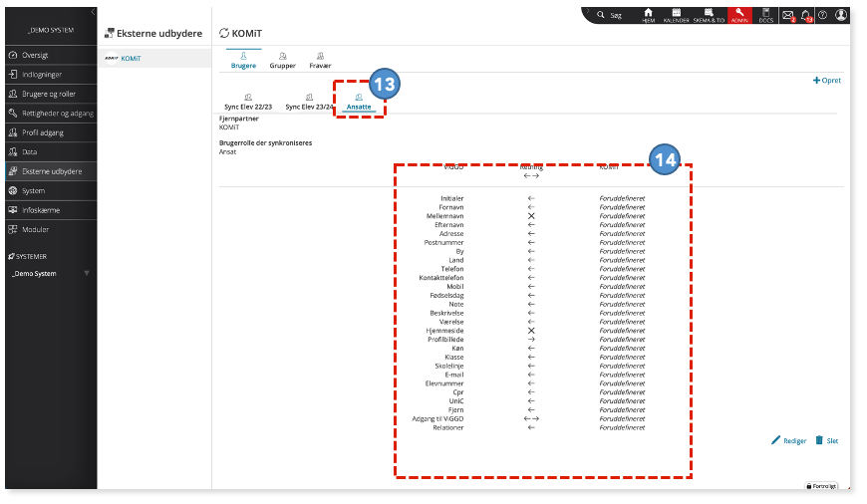Open the mail envelope messages icon

tap(788, 16)
